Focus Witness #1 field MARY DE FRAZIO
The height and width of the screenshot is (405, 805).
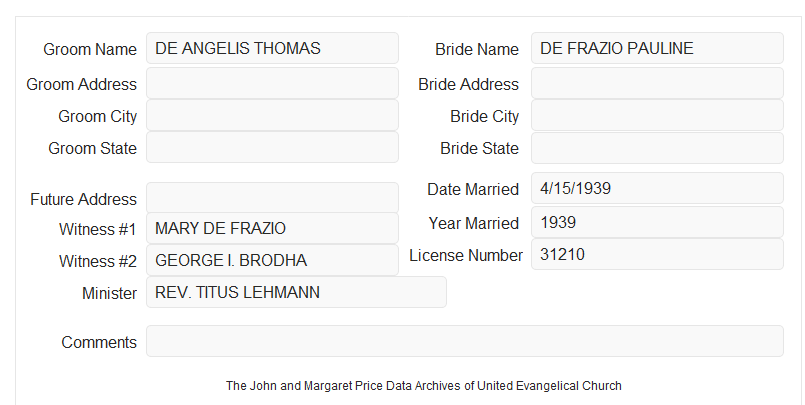click(x=272, y=228)
